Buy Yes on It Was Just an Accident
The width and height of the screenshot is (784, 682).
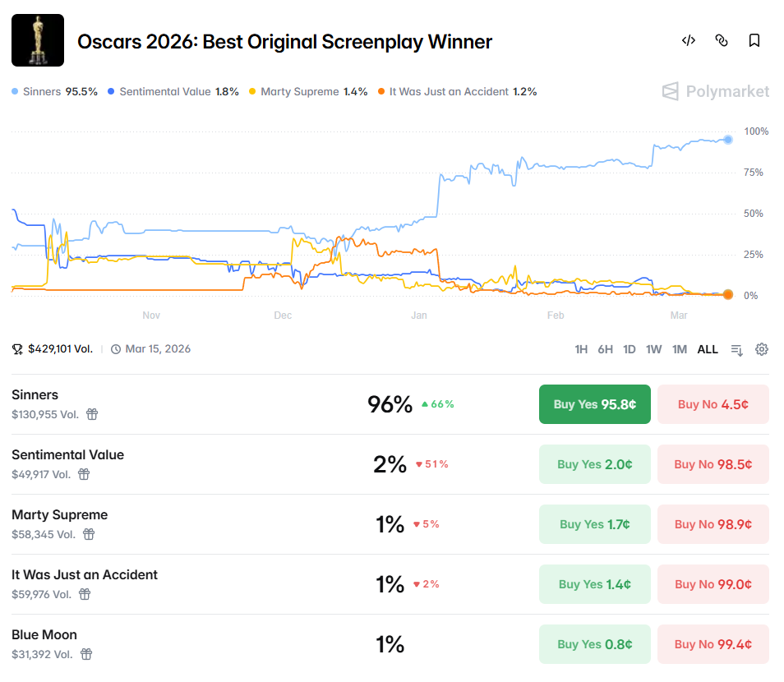[x=594, y=584]
